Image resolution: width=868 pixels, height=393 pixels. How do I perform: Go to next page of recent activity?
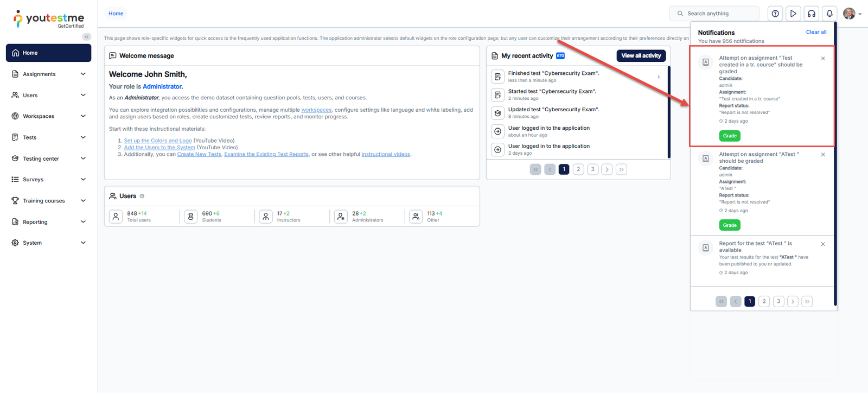[607, 169]
